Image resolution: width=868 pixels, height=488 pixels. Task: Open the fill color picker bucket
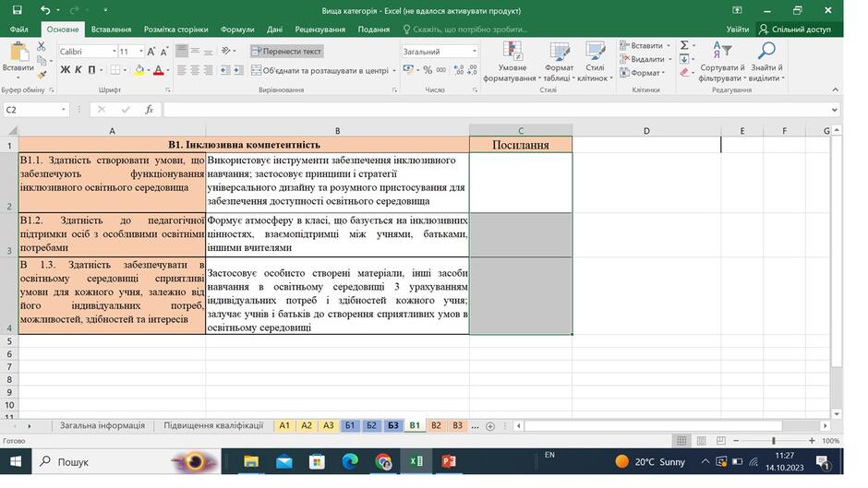point(139,70)
